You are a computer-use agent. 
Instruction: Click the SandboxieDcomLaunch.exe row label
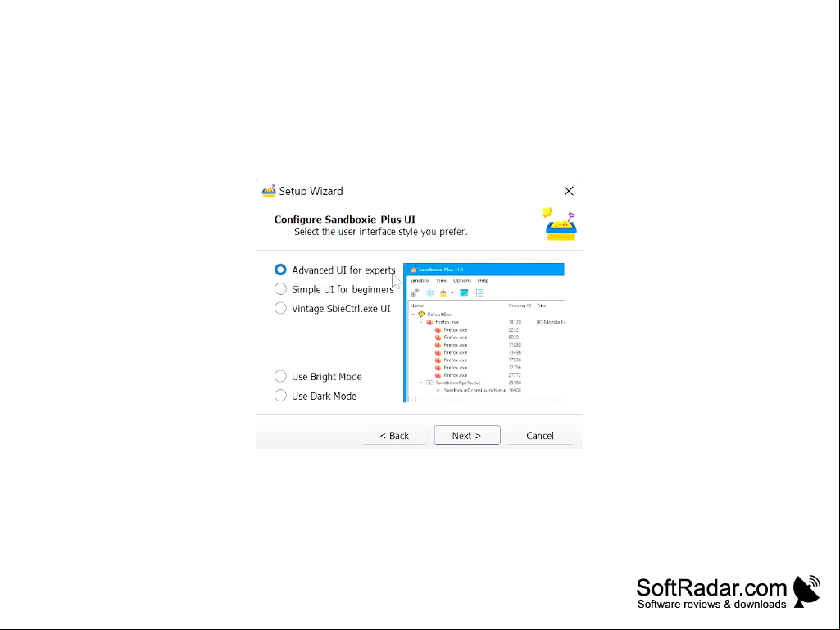click(x=474, y=390)
